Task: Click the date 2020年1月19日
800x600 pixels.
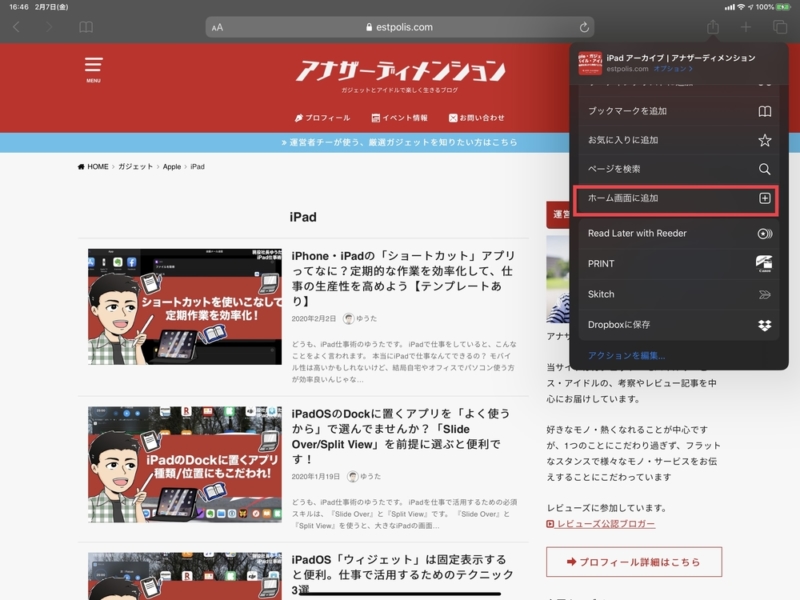Action: tap(316, 477)
